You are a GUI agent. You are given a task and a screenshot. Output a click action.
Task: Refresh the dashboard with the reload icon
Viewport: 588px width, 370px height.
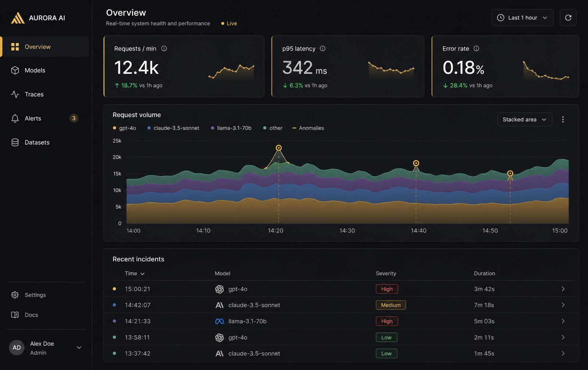pos(568,18)
